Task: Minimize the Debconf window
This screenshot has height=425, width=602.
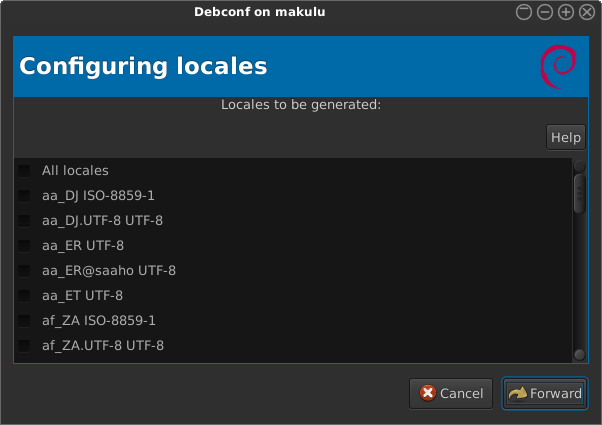Action: coord(545,12)
